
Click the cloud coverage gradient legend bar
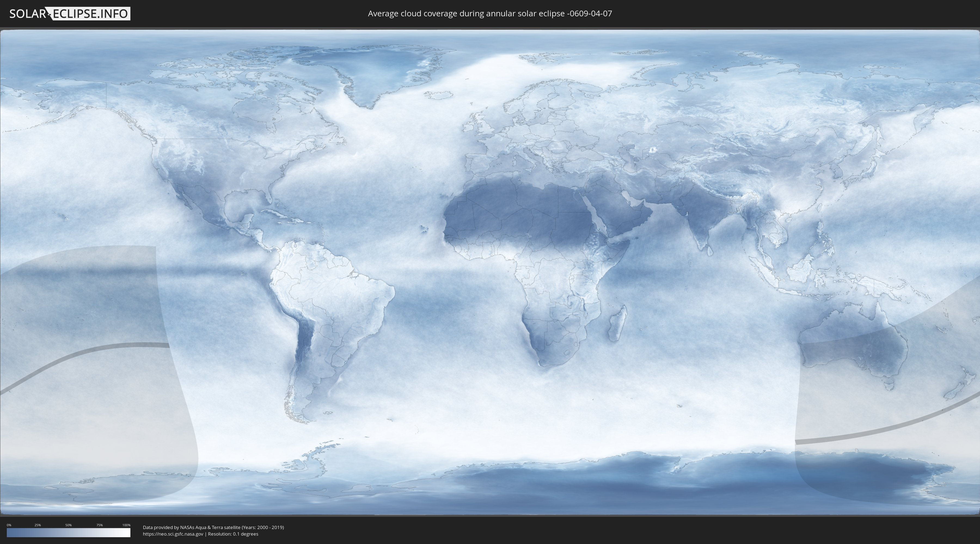(x=69, y=533)
